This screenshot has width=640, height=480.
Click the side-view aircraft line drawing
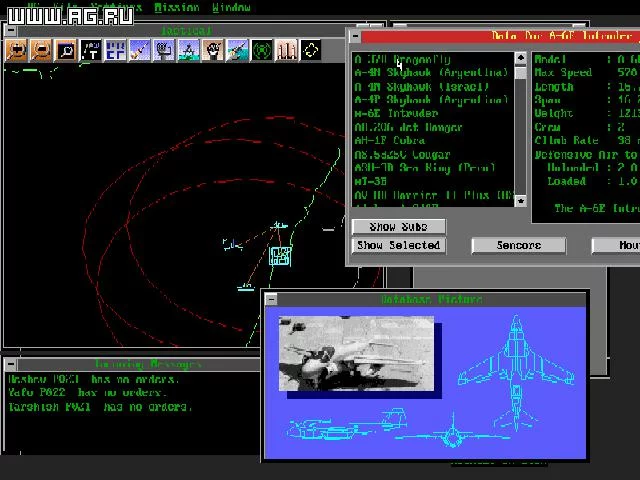coord(347,424)
